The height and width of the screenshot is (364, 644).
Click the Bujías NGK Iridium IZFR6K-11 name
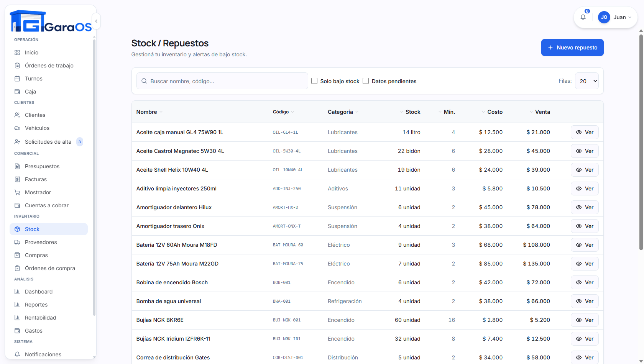tap(173, 339)
